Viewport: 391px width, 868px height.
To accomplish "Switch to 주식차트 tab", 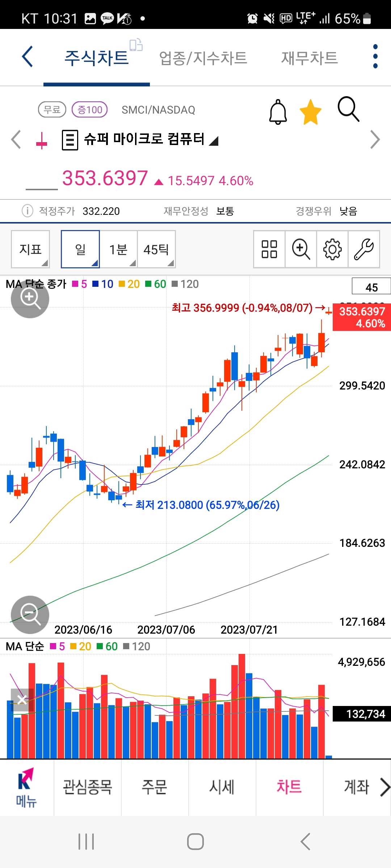I will coord(97,58).
